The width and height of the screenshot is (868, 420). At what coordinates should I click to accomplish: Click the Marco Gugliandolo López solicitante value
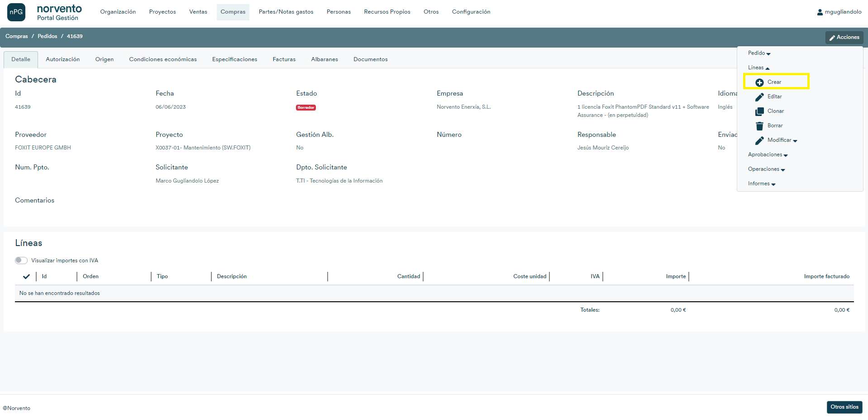(187, 181)
